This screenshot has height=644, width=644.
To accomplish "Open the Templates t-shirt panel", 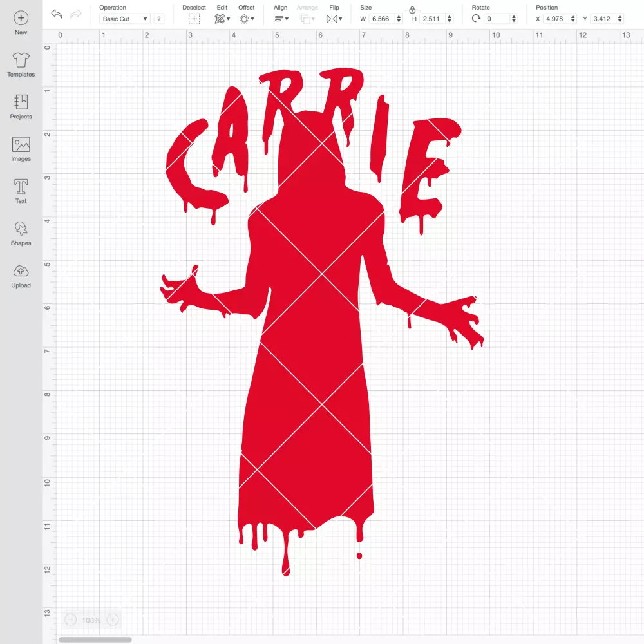I will [21, 61].
